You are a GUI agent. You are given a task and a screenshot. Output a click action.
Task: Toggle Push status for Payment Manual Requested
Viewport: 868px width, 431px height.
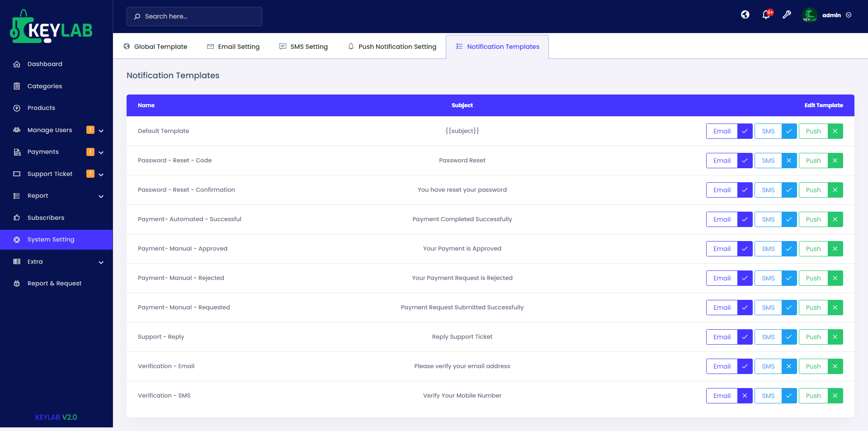tap(835, 308)
